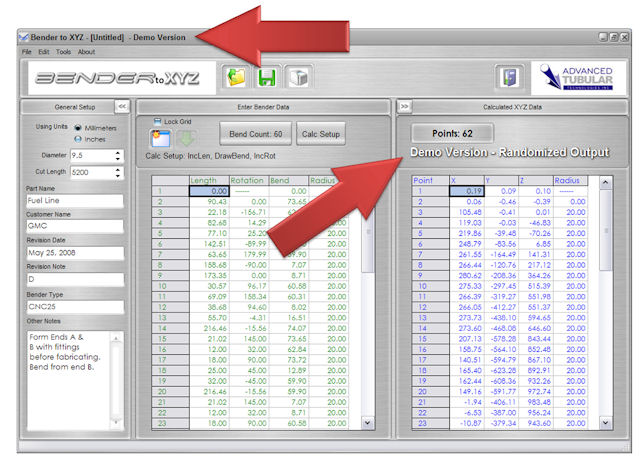The height and width of the screenshot is (463, 640).
Task: Click the Advanced Tubular Technologies logo
Action: coord(577,78)
